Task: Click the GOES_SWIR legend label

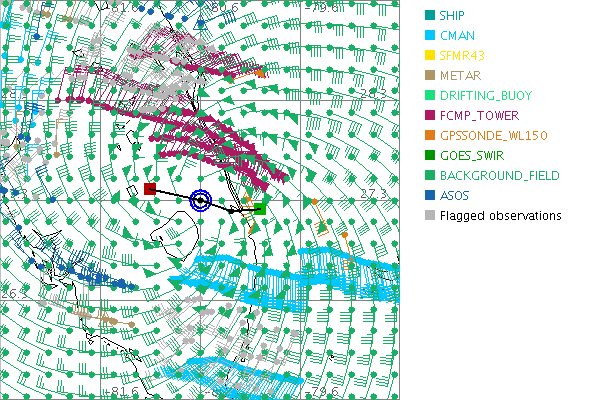Action: pyautogui.click(x=473, y=156)
